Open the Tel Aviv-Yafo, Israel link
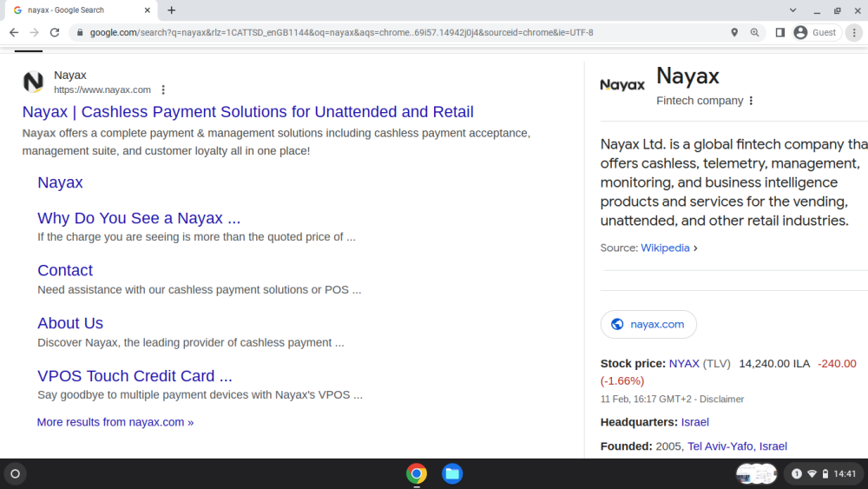 pyautogui.click(x=737, y=446)
